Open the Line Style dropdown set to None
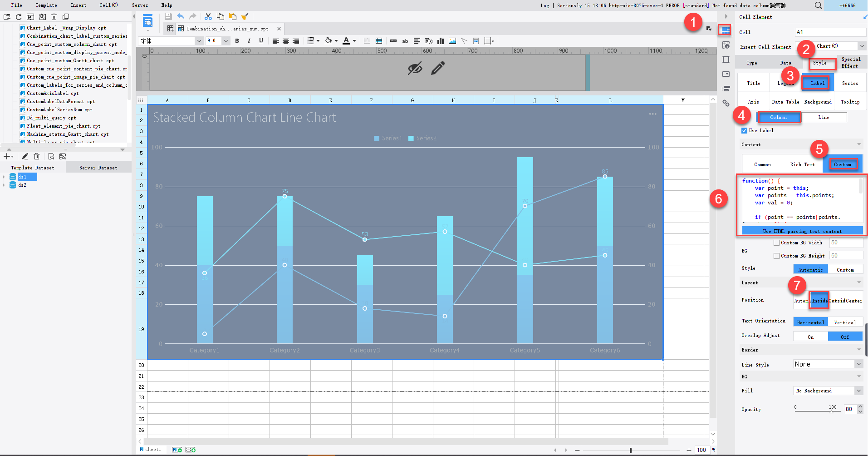 (x=827, y=364)
